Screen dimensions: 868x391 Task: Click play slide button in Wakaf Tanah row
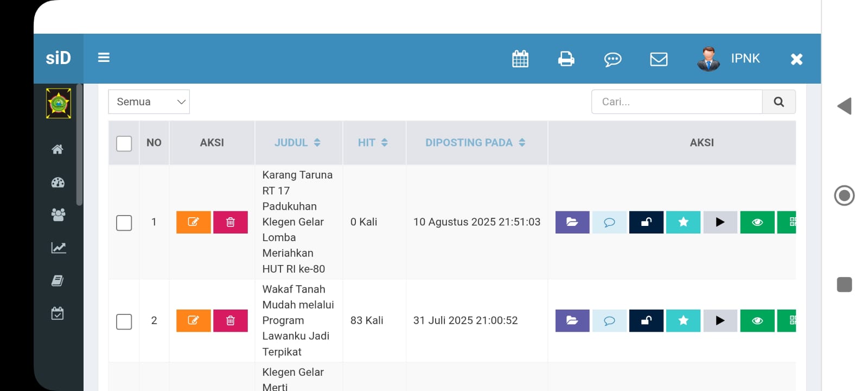(720, 320)
